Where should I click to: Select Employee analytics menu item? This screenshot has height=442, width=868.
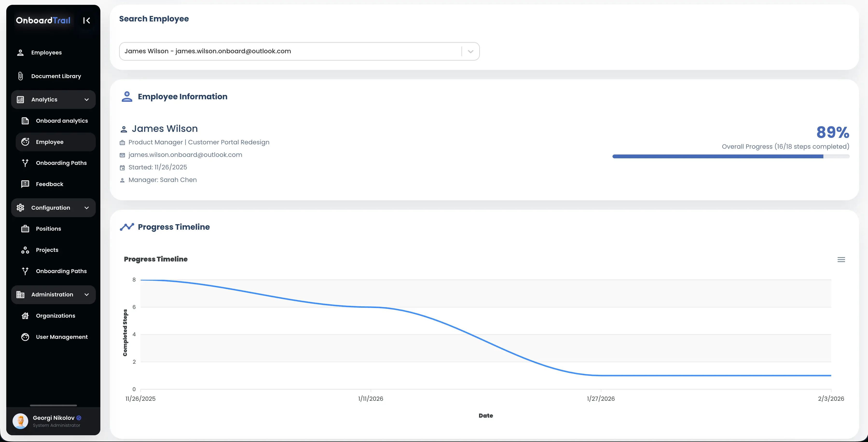click(x=49, y=142)
